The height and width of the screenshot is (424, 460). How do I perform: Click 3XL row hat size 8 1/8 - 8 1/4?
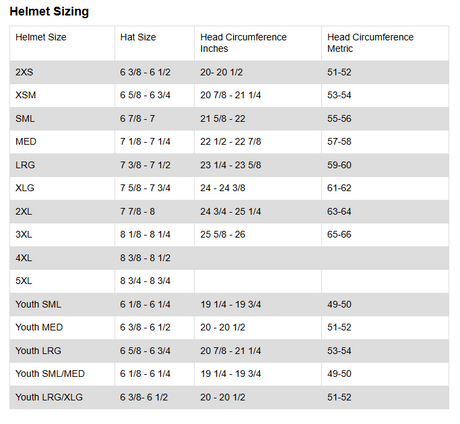(145, 234)
